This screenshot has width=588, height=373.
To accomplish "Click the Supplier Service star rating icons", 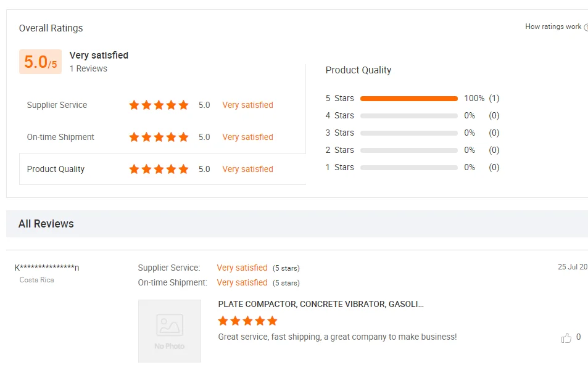I will pos(159,105).
